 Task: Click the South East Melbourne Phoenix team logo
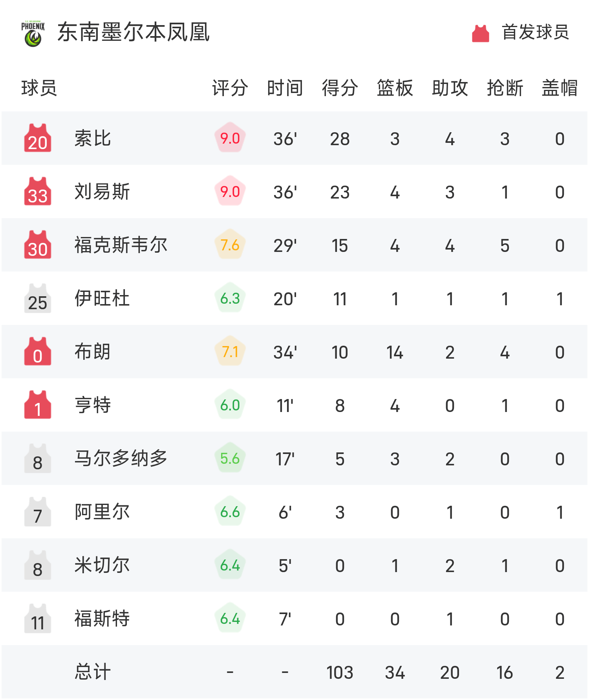click(33, 33)
